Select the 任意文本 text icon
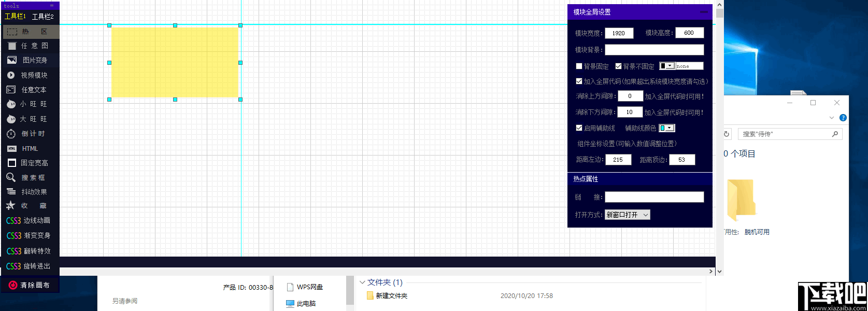 point(11,90)
